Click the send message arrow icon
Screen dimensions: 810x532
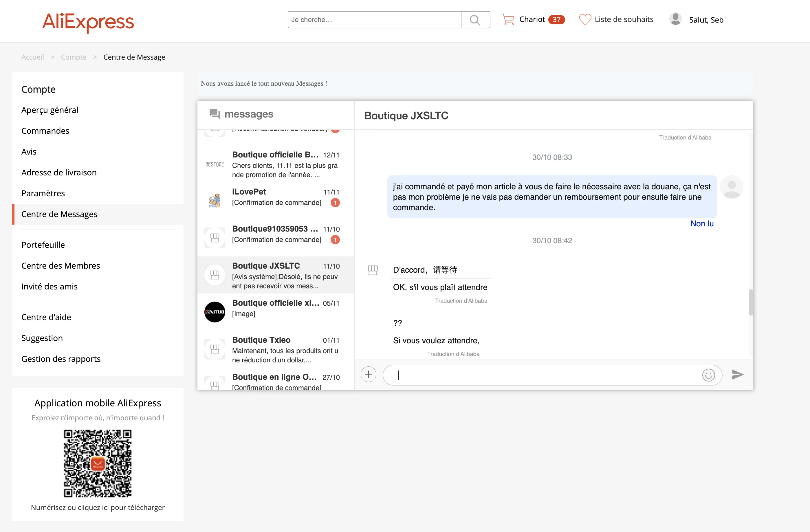tap(737, 375)
